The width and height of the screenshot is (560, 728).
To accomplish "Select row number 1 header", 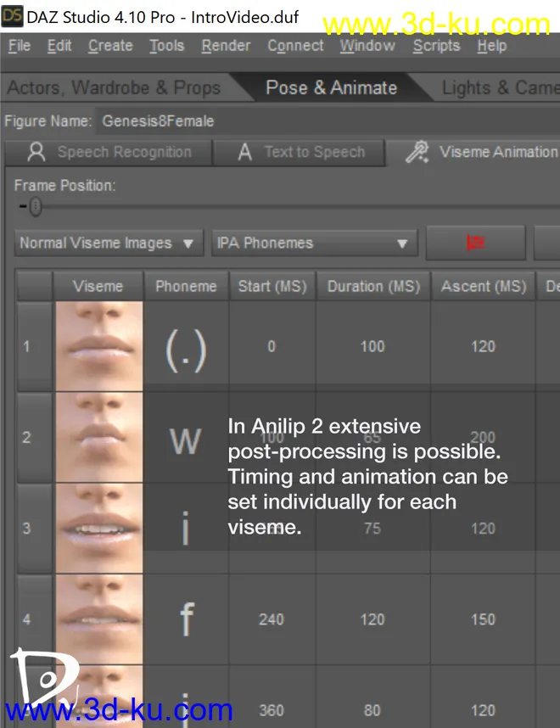I will [34, 346].
